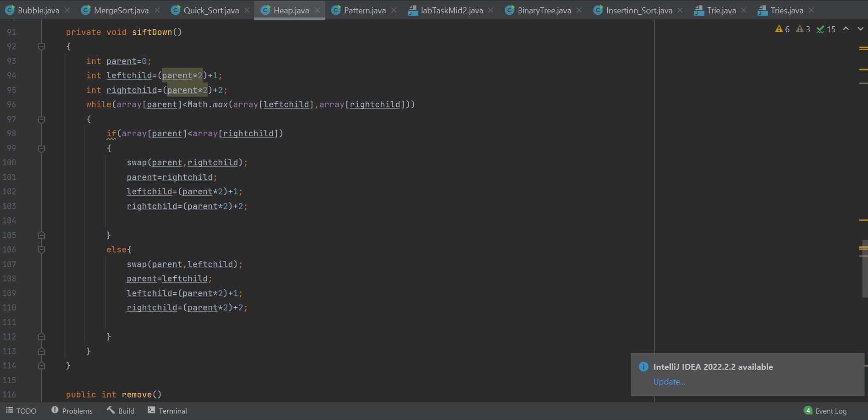868x420 pixels.
Task: Collapse the siftDown method body fold
Action: coord(41,46)
